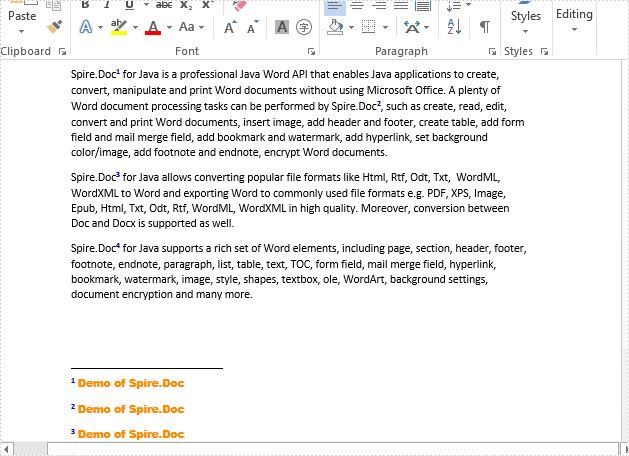The width and height of the screenshot is (629, 456).
Task: Open Font dialog via launcher arrow
Action: [311, 51]
